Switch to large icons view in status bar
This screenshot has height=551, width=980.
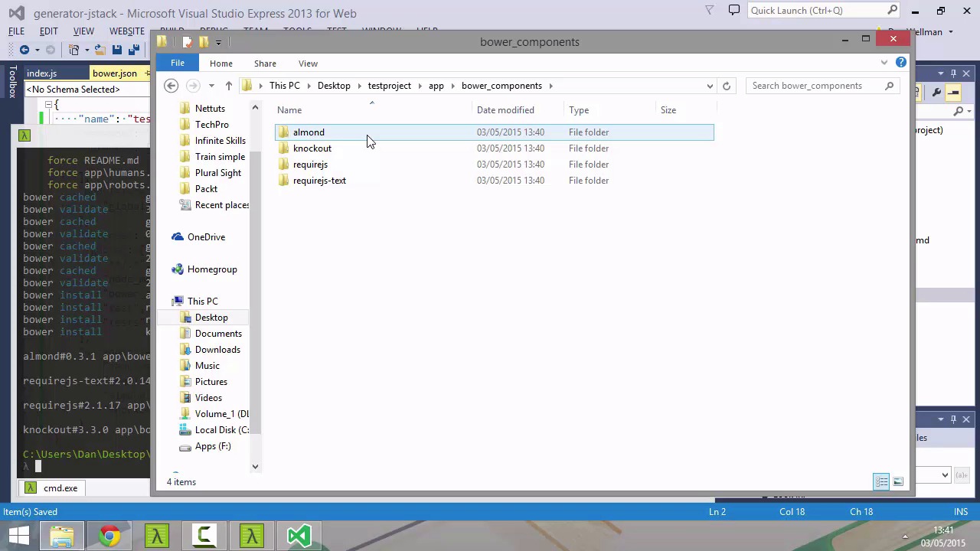[898, 482]
